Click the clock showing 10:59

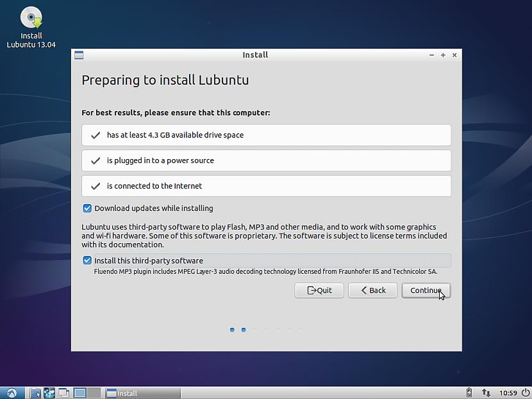pos(508,393)
